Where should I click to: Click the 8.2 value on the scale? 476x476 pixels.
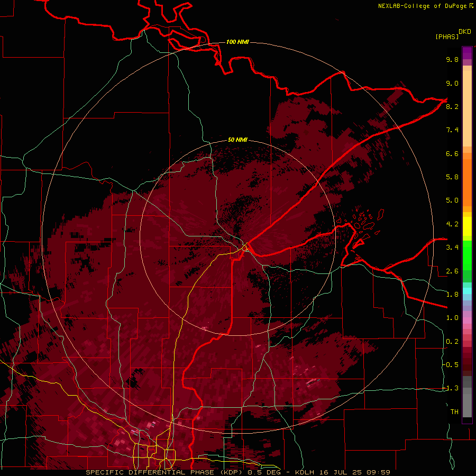[452, 106]
